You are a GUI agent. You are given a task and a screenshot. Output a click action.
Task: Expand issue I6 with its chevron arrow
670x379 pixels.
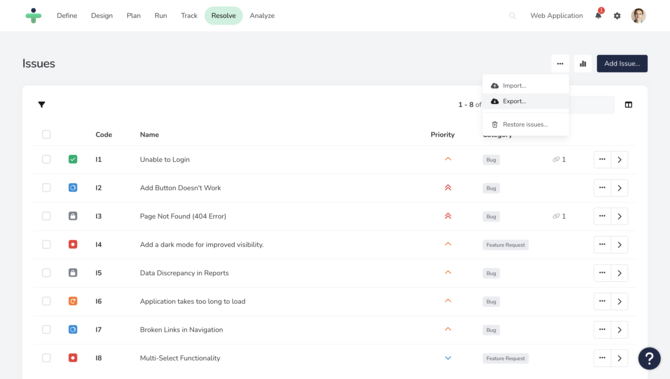tap(619, 301)
